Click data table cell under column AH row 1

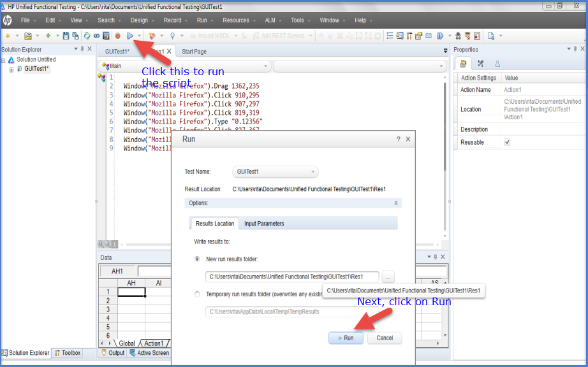tap(131, 292)
